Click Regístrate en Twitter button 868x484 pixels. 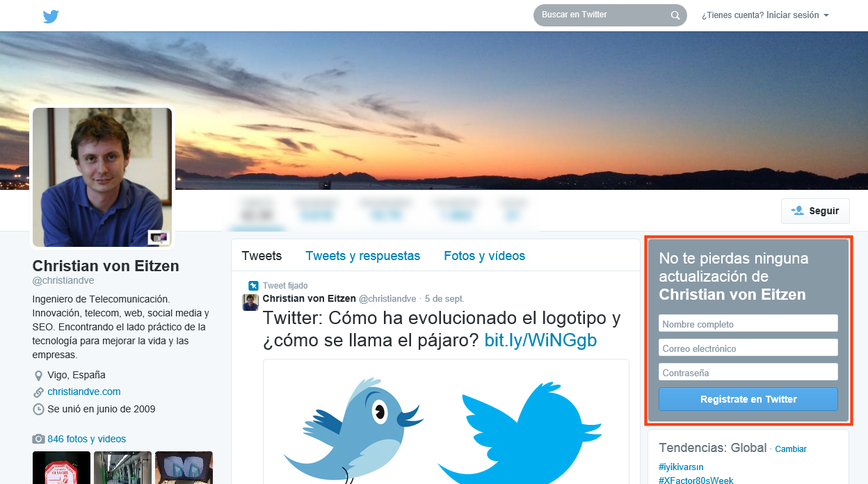point(748,399)
